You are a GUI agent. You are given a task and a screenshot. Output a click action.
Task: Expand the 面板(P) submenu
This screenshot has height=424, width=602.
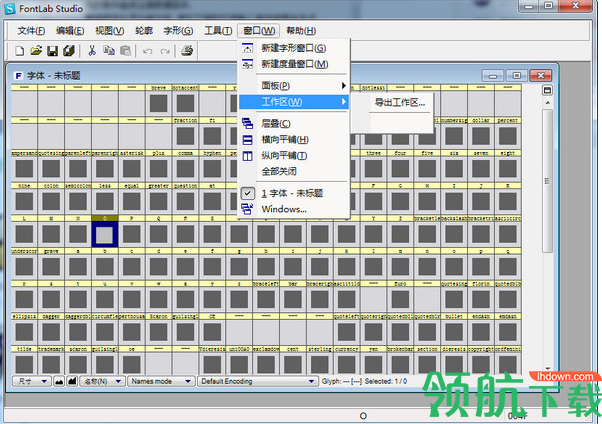[x=294, y=86]
